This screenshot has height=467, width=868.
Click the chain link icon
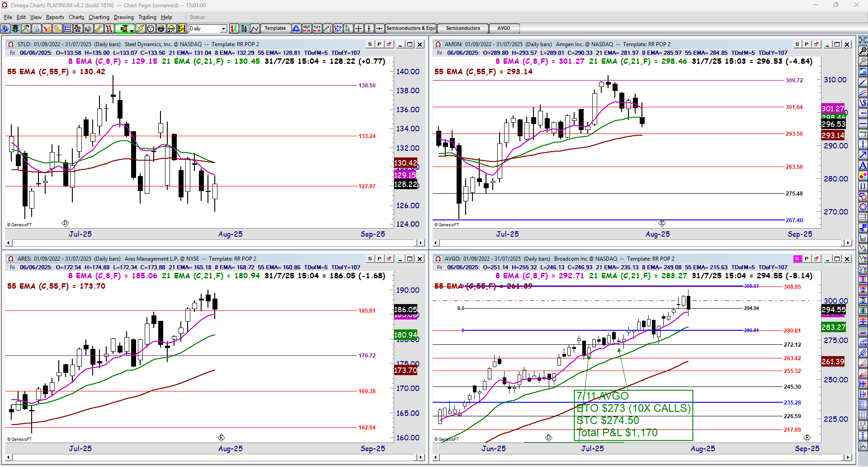pos(99,29)
